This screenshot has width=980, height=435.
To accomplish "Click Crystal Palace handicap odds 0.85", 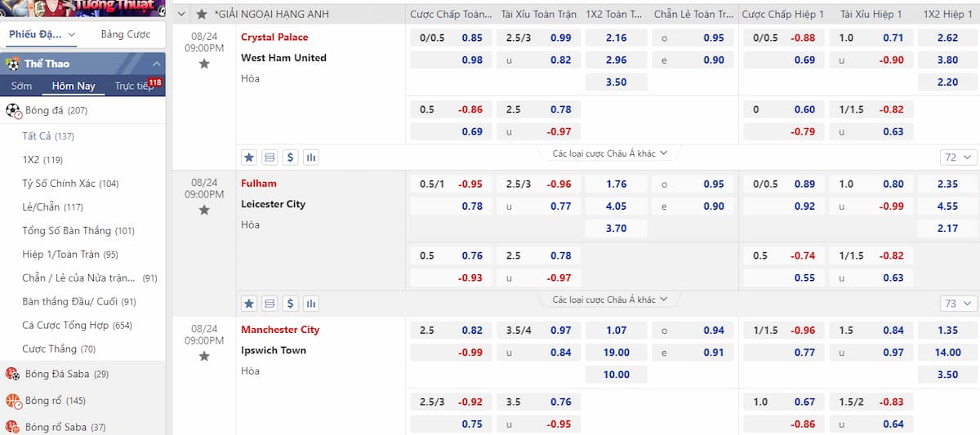I will point(471,38).
